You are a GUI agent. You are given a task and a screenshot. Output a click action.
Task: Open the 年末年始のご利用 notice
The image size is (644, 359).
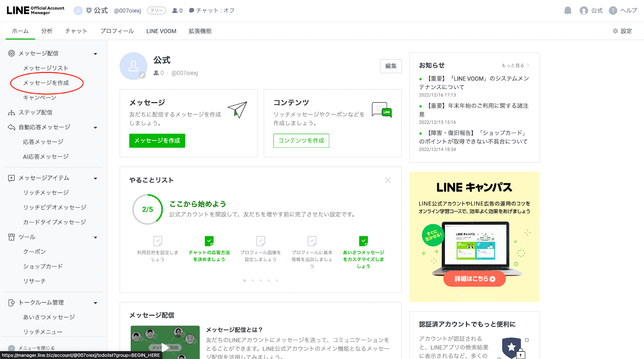[474, 110]
